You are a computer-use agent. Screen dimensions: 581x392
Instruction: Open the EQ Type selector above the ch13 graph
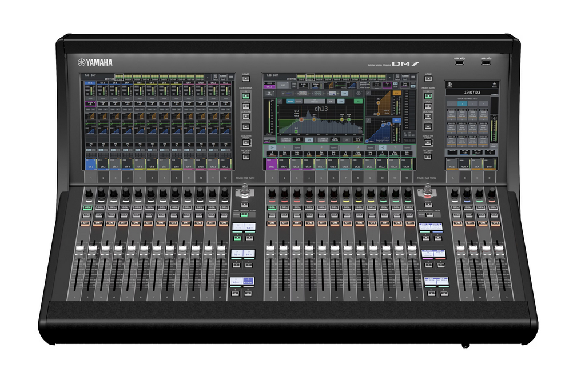click(x=315, y=101)
